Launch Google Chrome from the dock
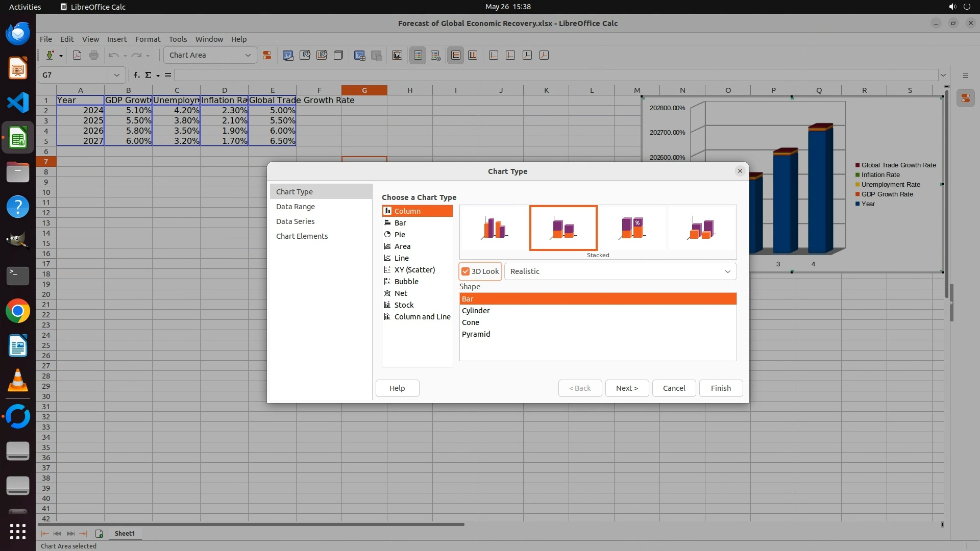Viewport: 980px width, 551px height. (18, 311)
